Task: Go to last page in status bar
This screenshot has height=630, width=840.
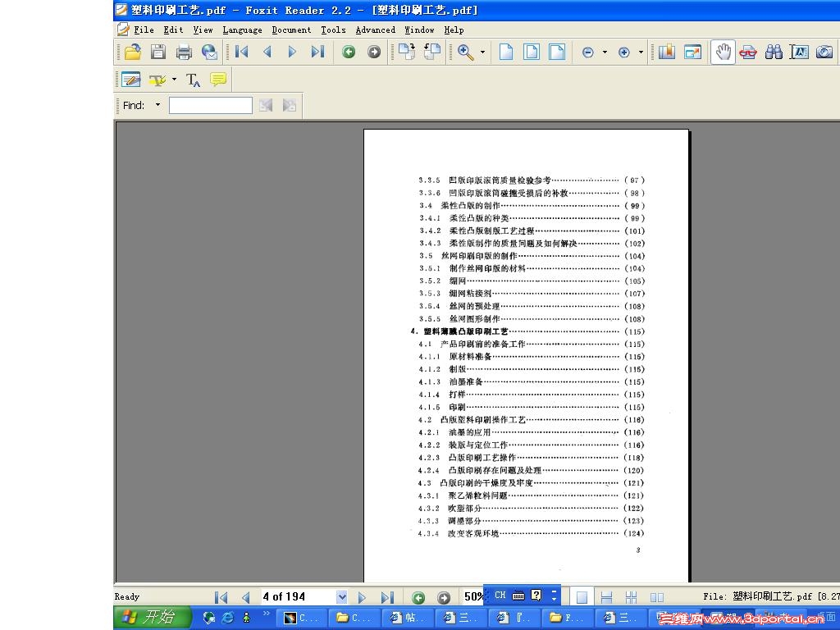Action: pos(387,597)
